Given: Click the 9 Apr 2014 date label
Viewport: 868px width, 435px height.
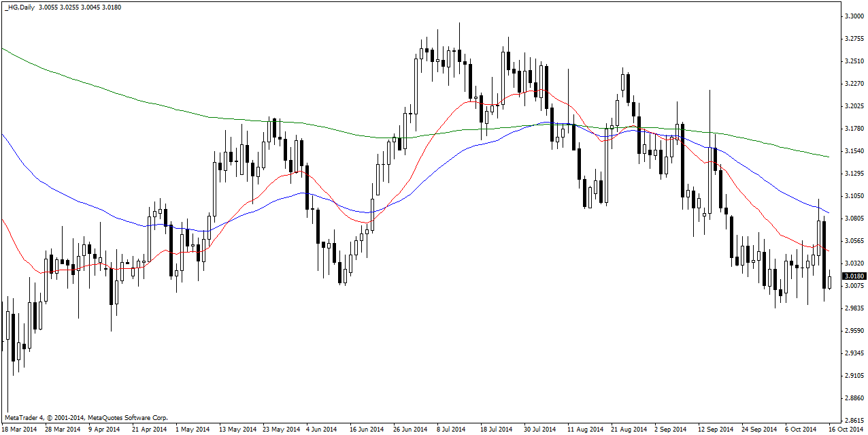Looking at the screenshot, I should (104, 430).
